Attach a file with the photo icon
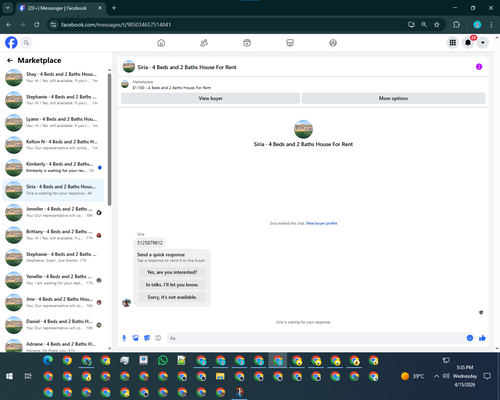The width and height of the screenshot is (500, 400). 136,338
